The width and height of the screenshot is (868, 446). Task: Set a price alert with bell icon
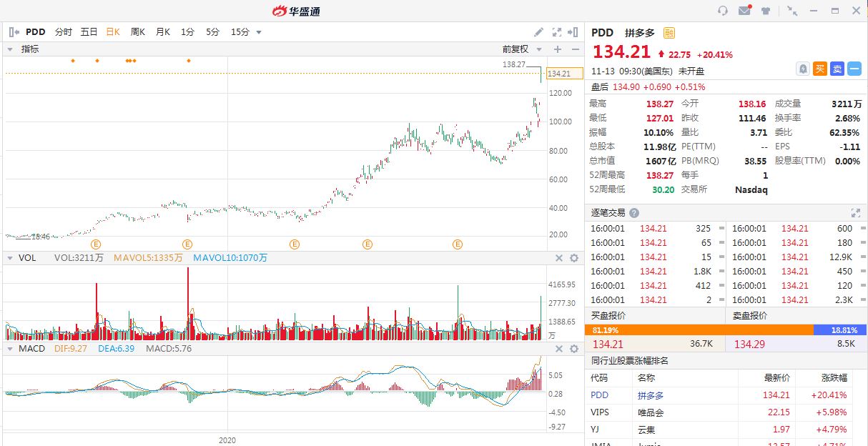[803, 69]
